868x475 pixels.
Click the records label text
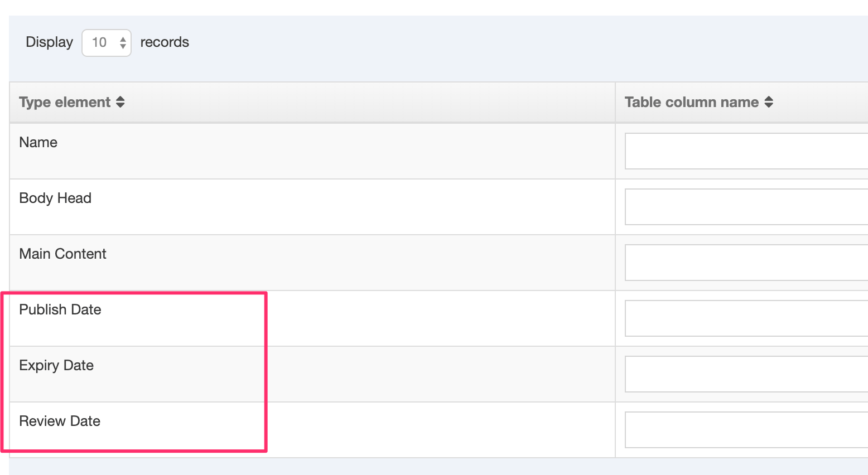[165, 42]
